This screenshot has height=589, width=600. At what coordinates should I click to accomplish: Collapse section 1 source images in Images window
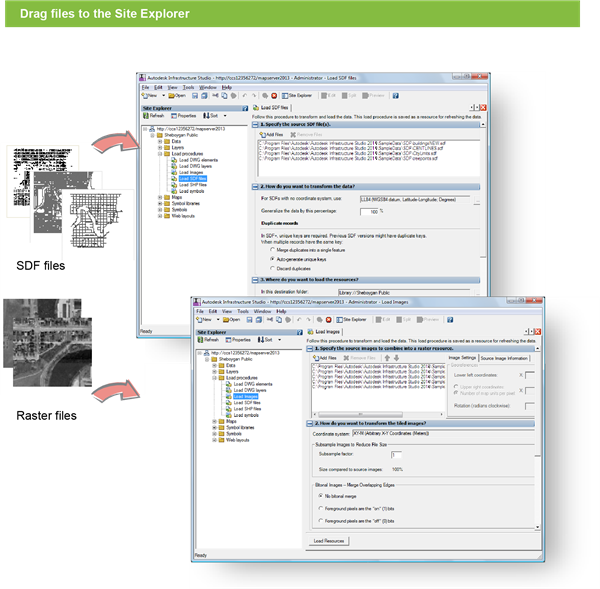click(x=310, y=349)
